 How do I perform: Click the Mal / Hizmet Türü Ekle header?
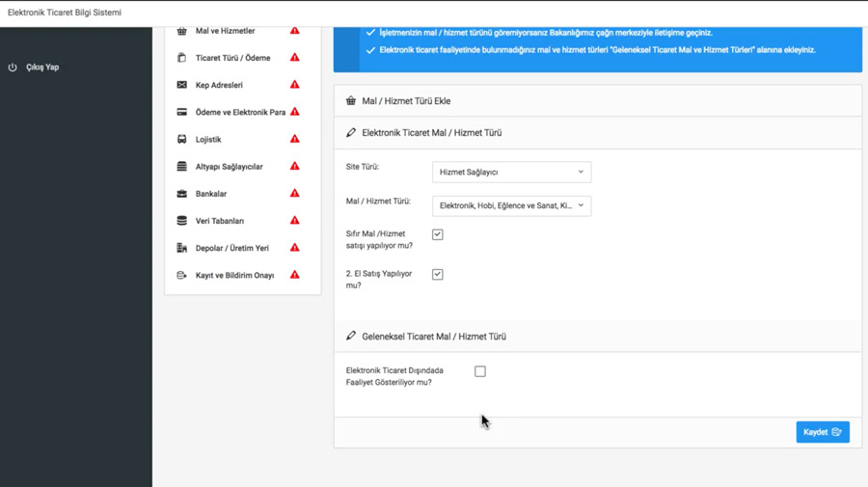406,101
